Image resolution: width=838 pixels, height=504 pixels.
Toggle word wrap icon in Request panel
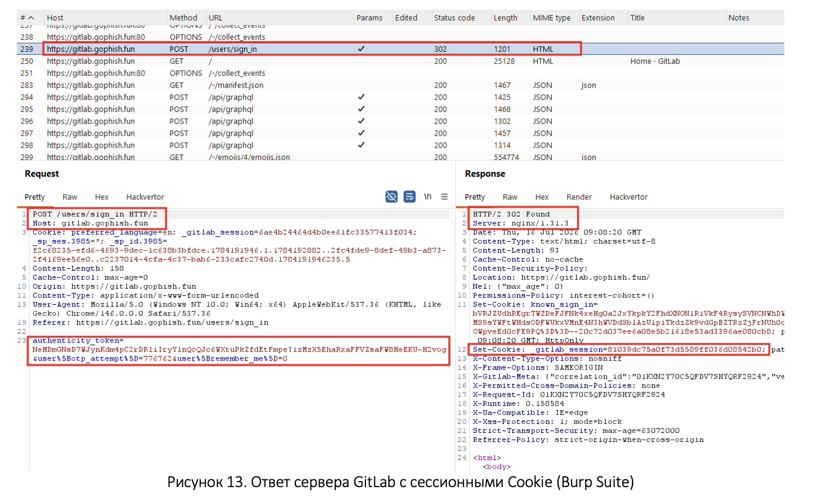click(409, 197)
